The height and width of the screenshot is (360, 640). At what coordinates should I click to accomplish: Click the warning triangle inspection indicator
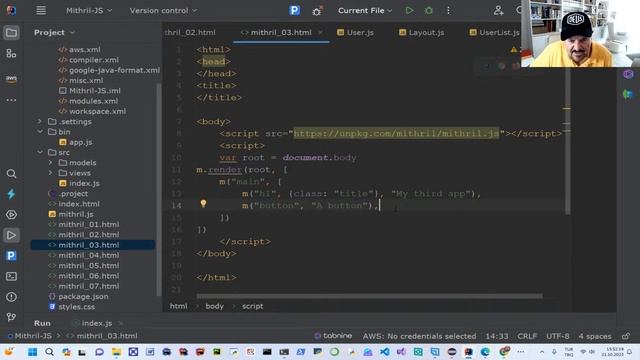coord(513,50)
